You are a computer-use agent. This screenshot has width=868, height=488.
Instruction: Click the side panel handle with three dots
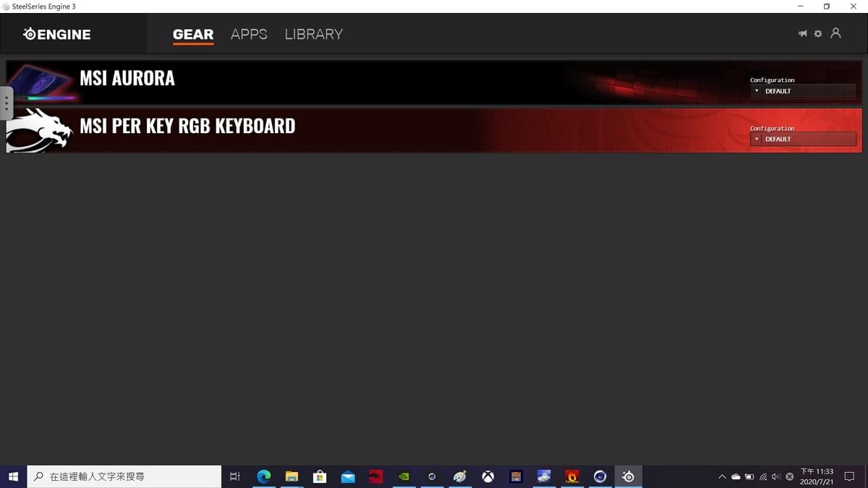(x=6, y=103)
